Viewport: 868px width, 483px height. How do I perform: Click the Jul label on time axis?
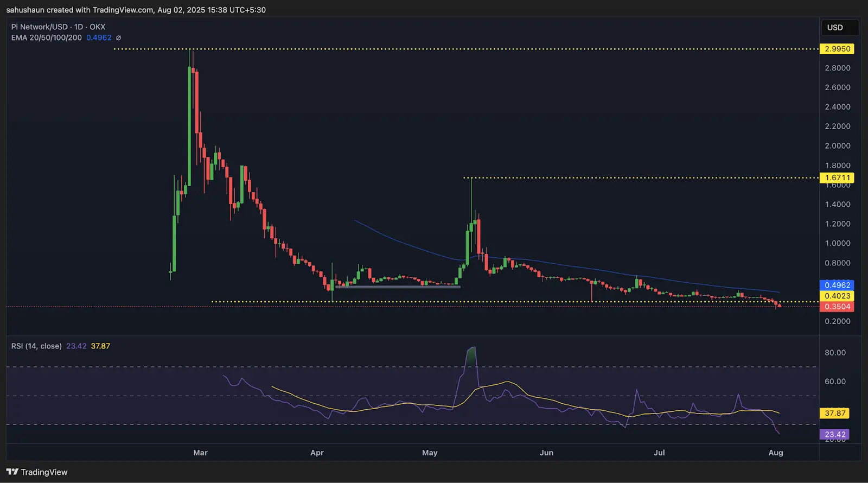(659, 453)
